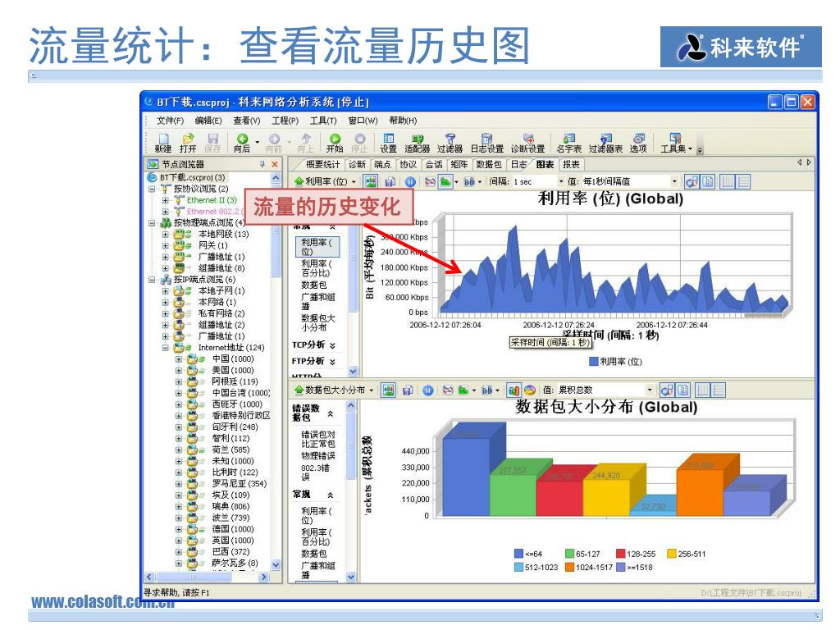Click the bar chart icon in lower toolbar
840x630 pixels.
point(514,390)
